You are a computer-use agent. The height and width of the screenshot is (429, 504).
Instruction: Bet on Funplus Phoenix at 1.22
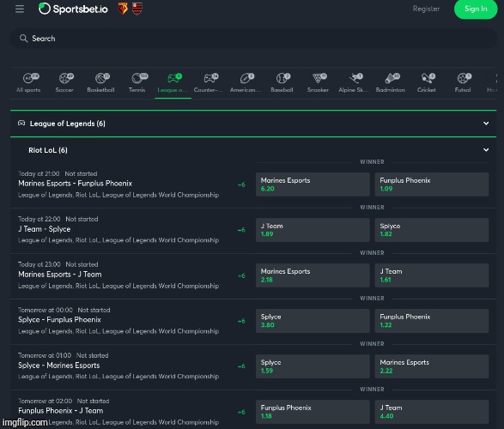[432, 321]
